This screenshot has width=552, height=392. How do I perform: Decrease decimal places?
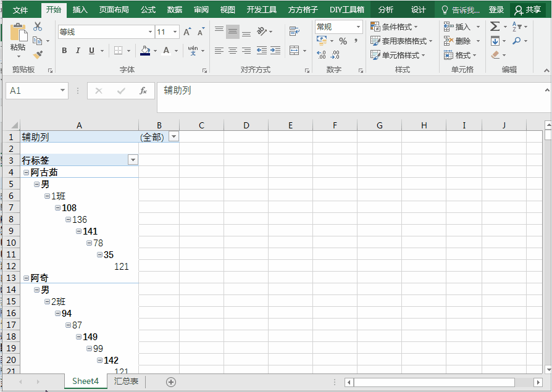click(335, 54)
